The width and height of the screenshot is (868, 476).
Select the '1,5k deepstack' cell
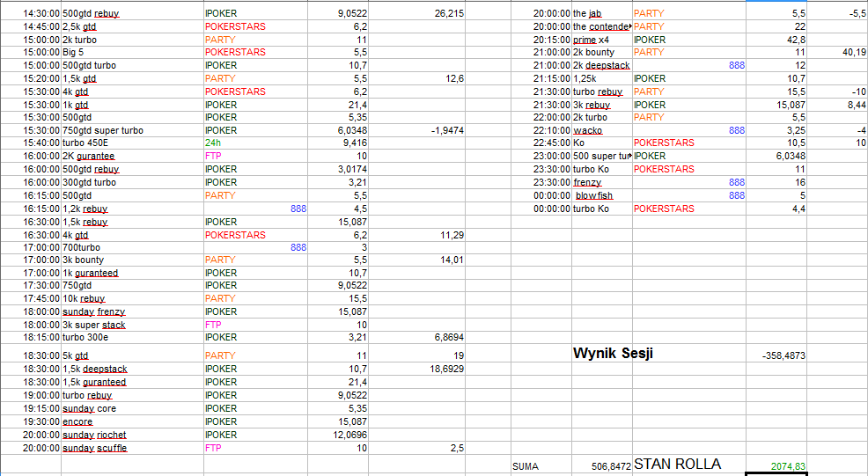pos(132,370)
